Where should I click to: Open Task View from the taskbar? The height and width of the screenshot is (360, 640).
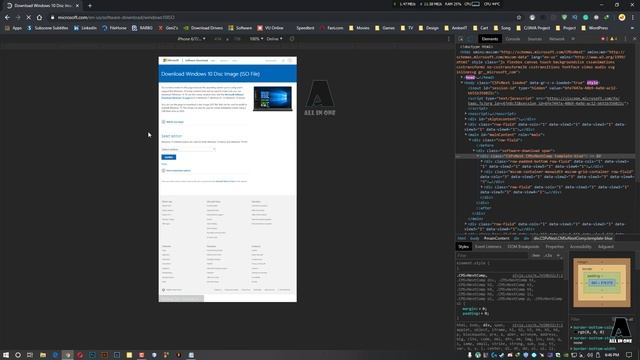[30, 355]
